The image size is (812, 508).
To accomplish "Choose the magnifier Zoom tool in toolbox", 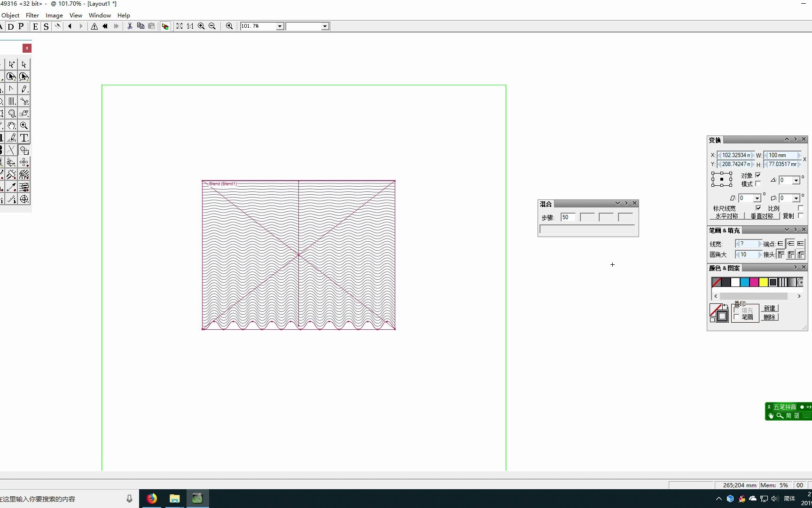I will (24, 126).
